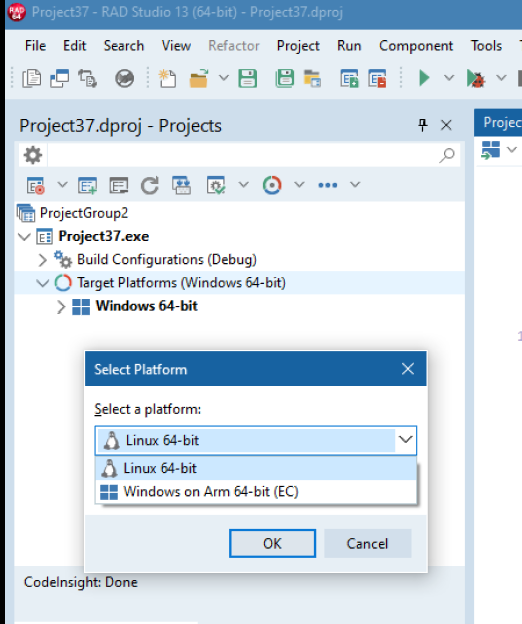Select Build Configurations (Debug) item
Screen dimensions: 522x624
pos(167,259)
